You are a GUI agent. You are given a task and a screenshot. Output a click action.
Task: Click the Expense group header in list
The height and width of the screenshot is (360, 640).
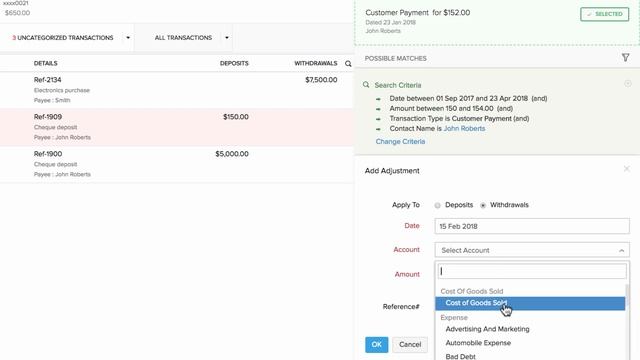(x=454, y=318)
